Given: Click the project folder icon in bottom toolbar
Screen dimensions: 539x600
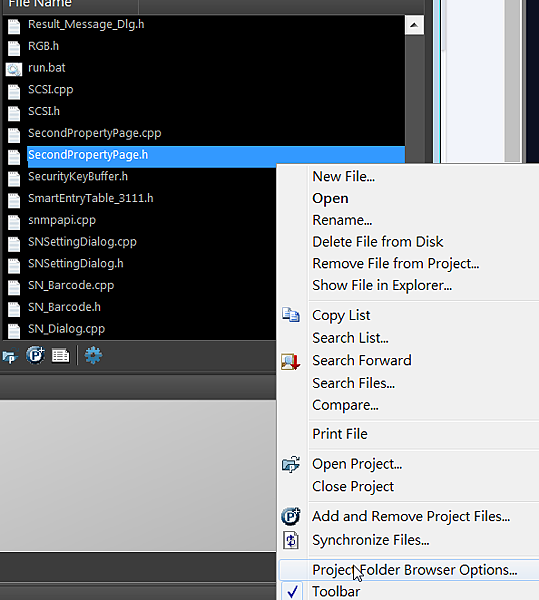Looking at the screenshot, I should pyautogui.click(x=10, y=356).
